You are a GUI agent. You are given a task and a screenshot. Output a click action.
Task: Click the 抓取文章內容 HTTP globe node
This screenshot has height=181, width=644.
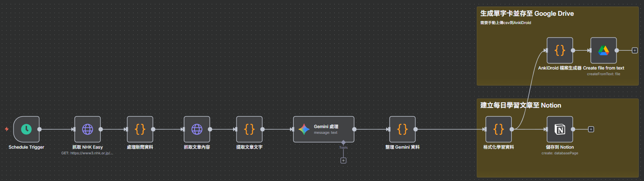(197, 129)
